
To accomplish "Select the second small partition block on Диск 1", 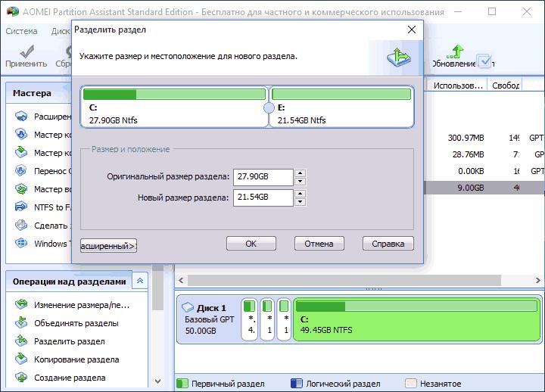I will pos(267,319).
